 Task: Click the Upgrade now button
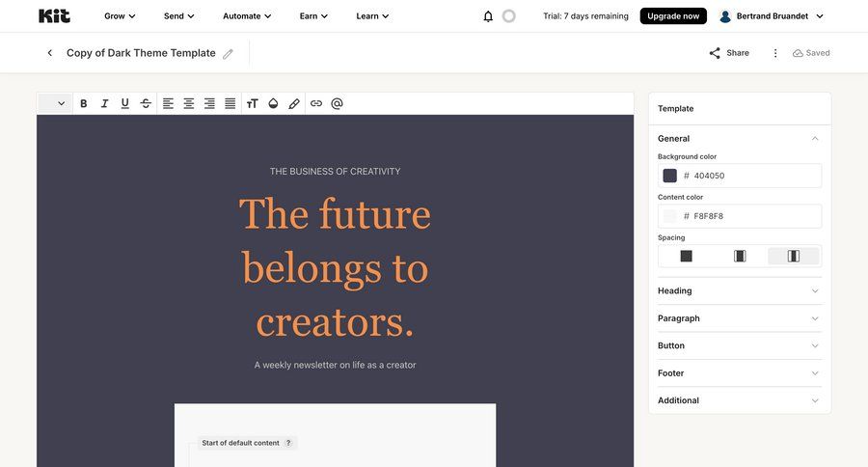(673, 16)
